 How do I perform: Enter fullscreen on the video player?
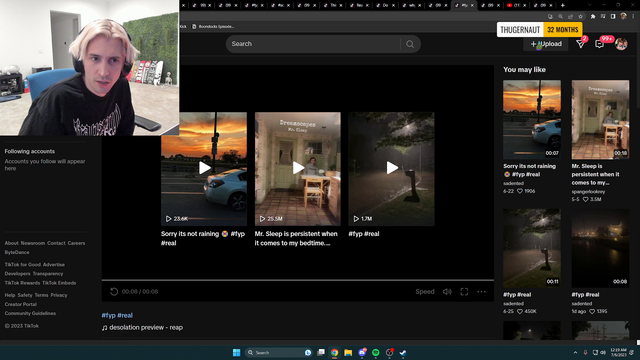click(464, 291)
